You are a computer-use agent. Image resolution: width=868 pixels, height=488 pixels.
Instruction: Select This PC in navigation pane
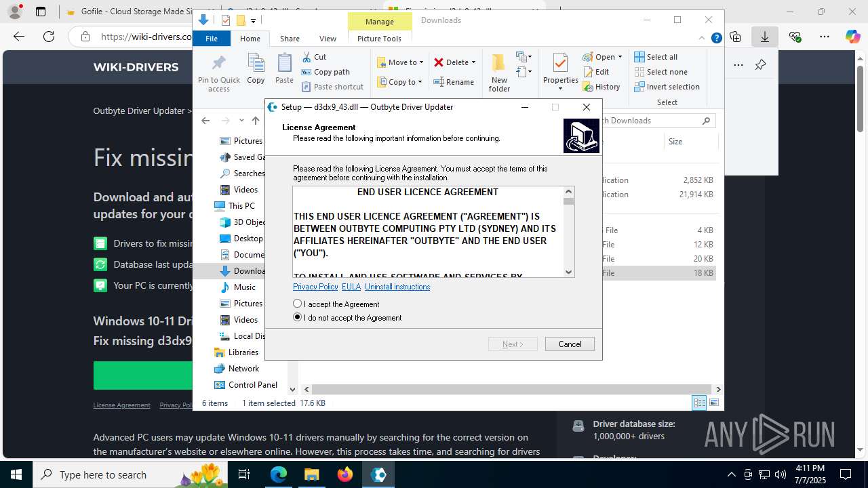(x=235, y=206)
